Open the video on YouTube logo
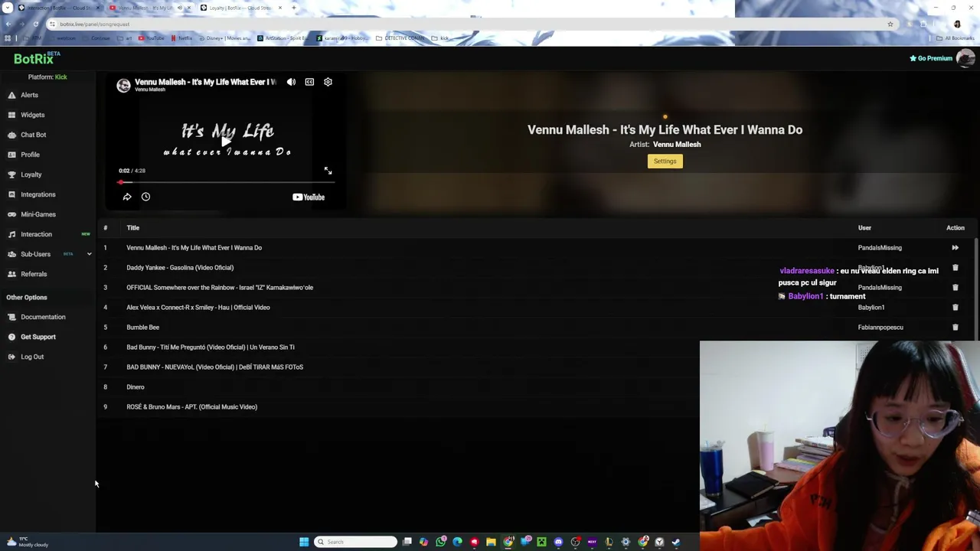The height and width of the screenshot is (551, 980). tap(309, 197)
